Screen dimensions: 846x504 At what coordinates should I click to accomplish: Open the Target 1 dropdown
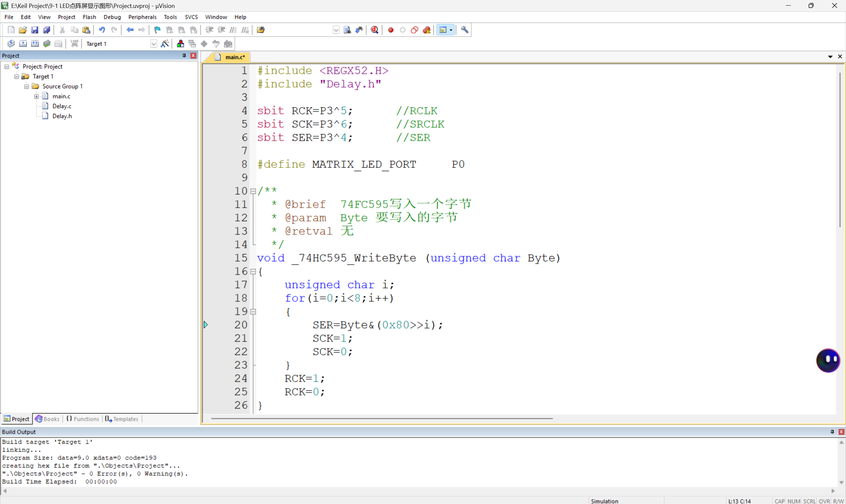(153, 44)
